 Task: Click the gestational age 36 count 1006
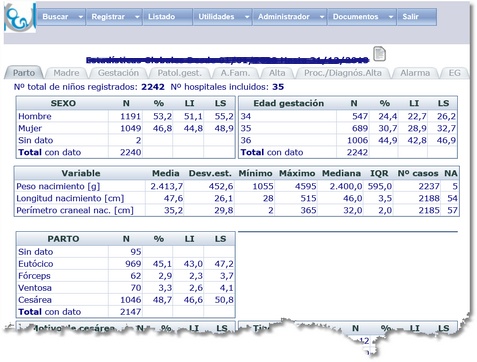357,140
